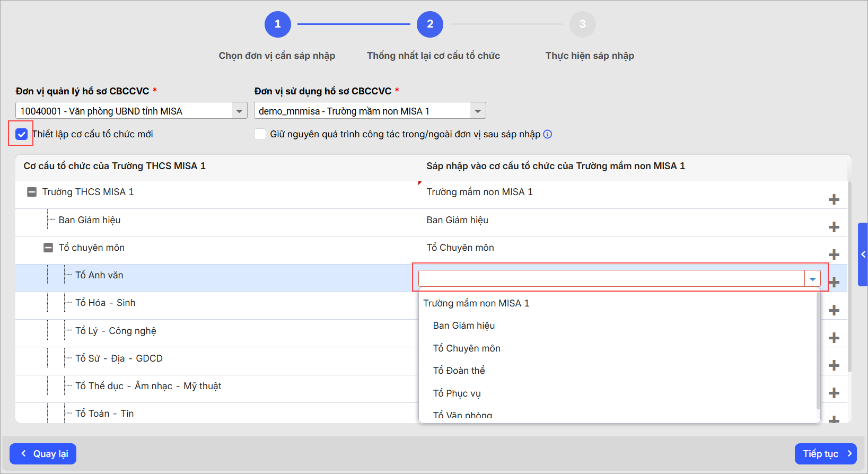The width and height of the screenshot is (868, 474).
Task: Click the plus icon in Tổ Anh văn row
Action: [x=835, y=282]
